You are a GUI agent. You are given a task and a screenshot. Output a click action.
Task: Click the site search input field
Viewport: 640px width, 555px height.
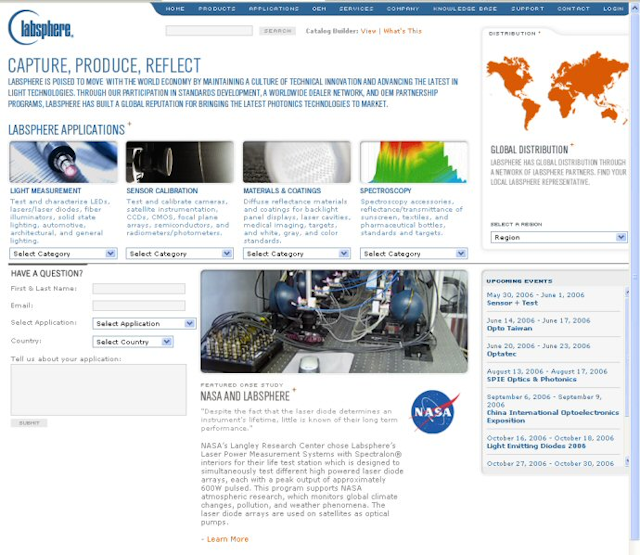(209, 31)
